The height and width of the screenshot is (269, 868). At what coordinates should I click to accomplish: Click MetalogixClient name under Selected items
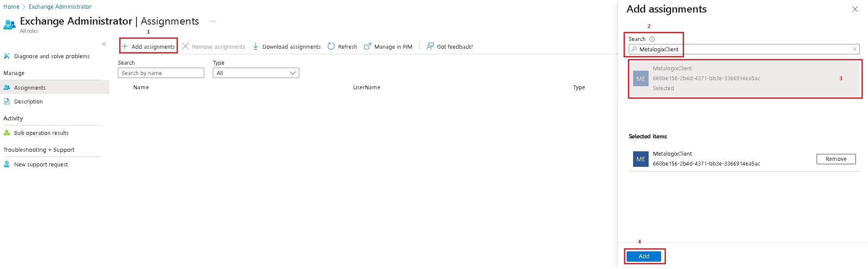pyautogui.click(x=672, y=153)
